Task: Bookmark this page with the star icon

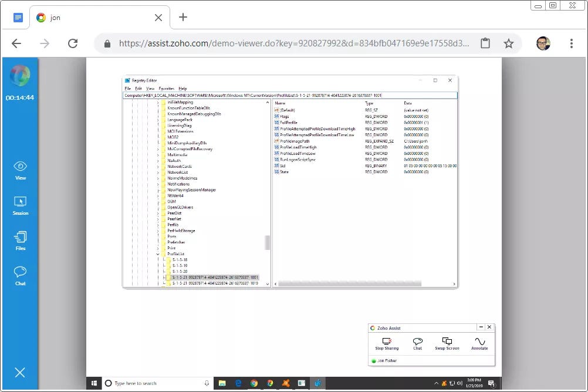Action: [x=509, y=43]
